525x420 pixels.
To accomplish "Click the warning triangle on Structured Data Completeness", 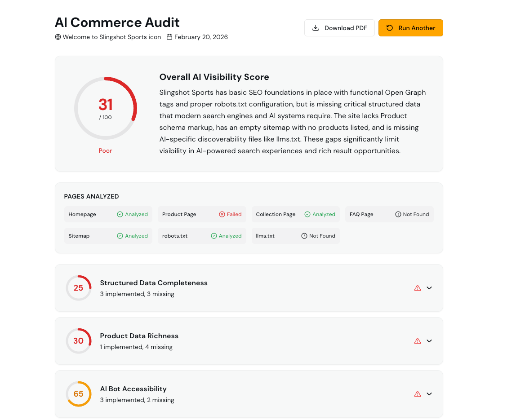I will (x=417, y=287).
